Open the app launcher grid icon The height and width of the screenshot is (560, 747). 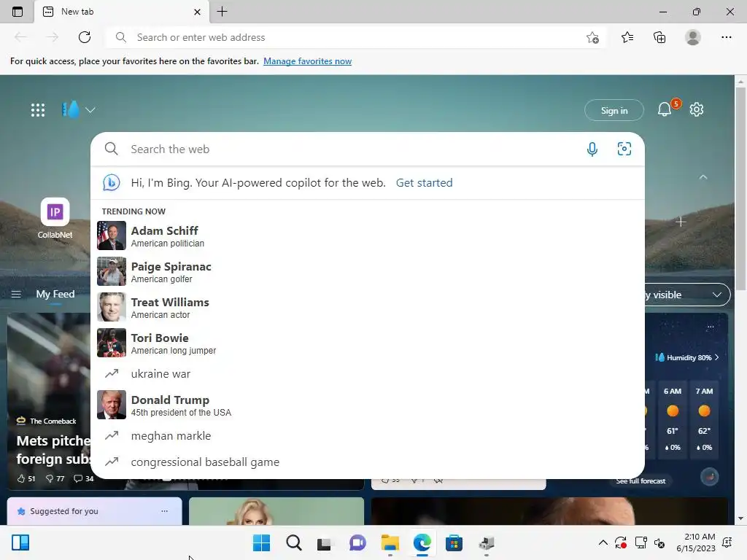pyautogui.click(x=38, y=110)
